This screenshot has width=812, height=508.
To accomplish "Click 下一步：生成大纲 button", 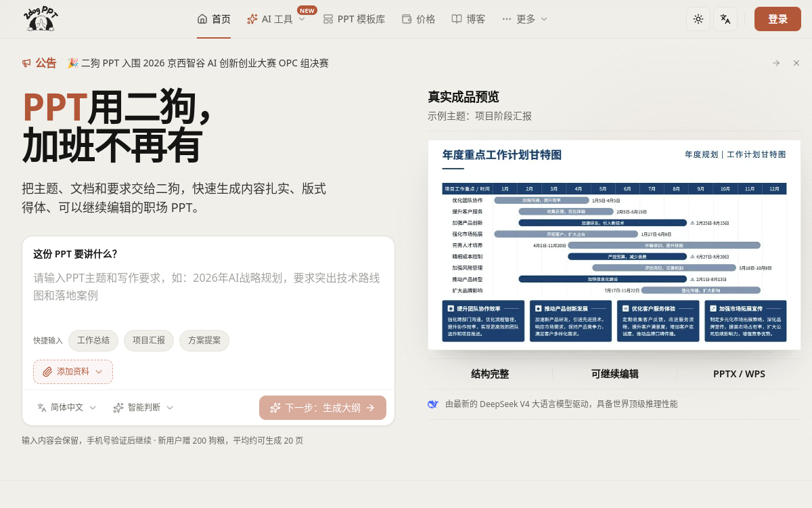I will (323, 408).
